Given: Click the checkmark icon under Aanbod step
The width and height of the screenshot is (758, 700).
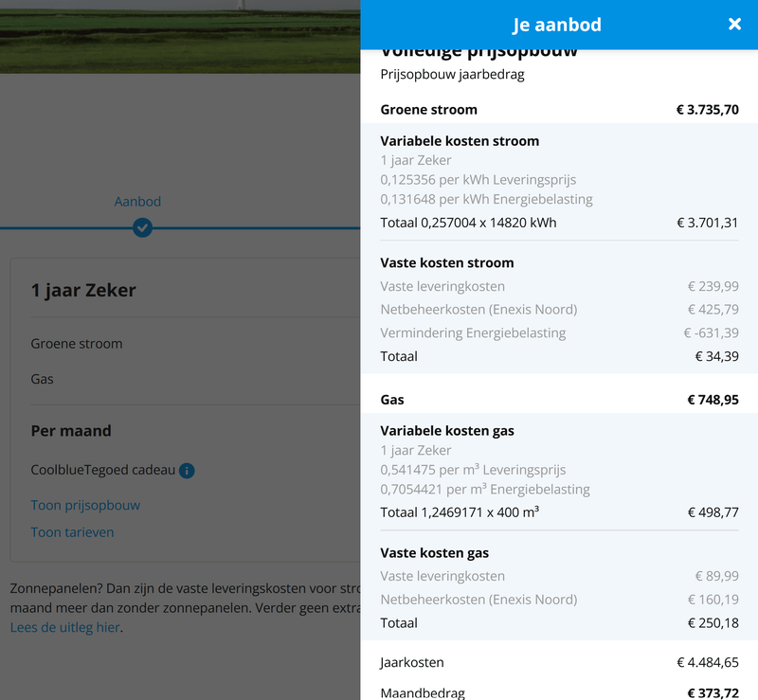Looking at the screenshot, I should point(142,227).
